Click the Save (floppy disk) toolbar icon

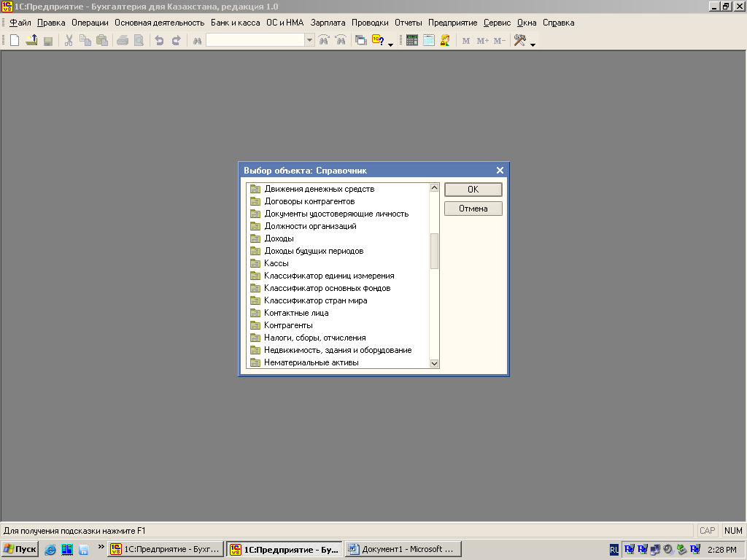pos(47,41)
